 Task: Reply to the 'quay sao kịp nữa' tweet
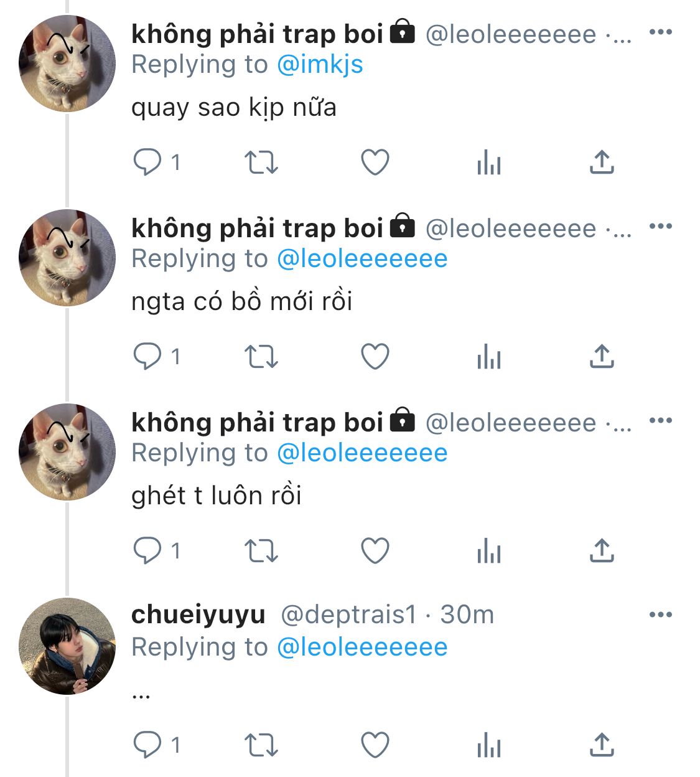click(x=147, y=162)
